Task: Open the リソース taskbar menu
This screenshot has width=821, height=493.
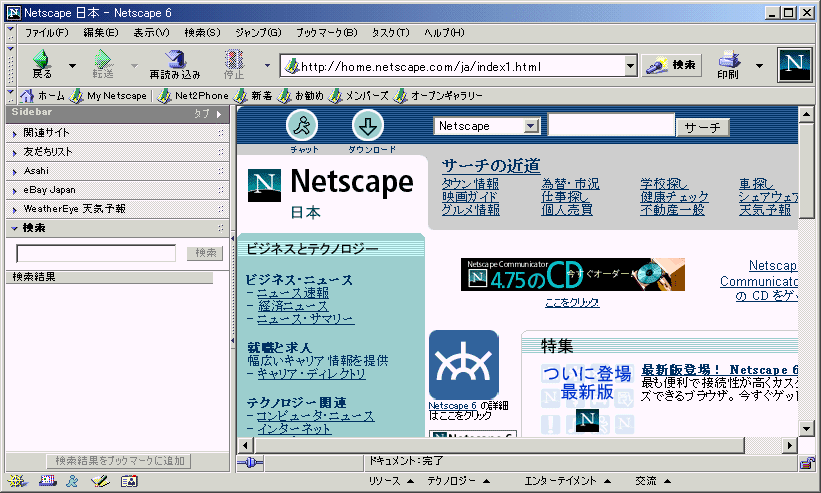Action: tap(391, 481)
